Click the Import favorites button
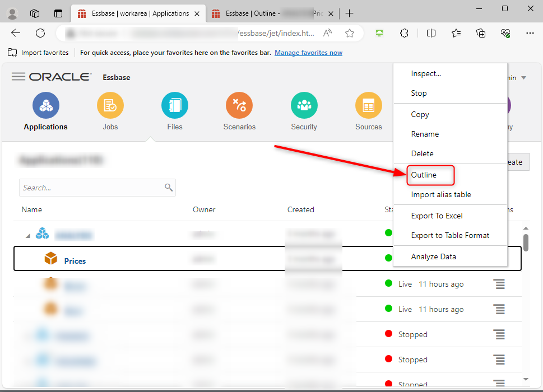The image size is (543, 392). tap(38, 52)
